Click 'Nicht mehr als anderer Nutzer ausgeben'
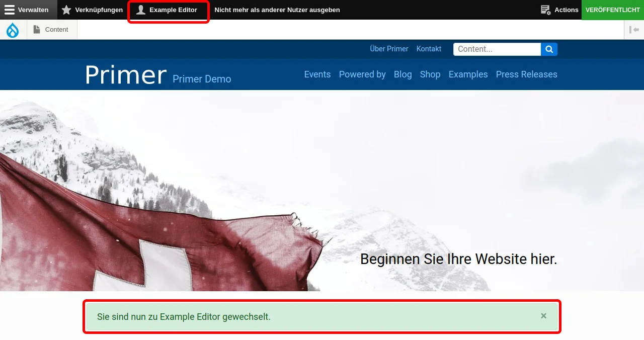The image size is (644, 340). pos(277,10)
